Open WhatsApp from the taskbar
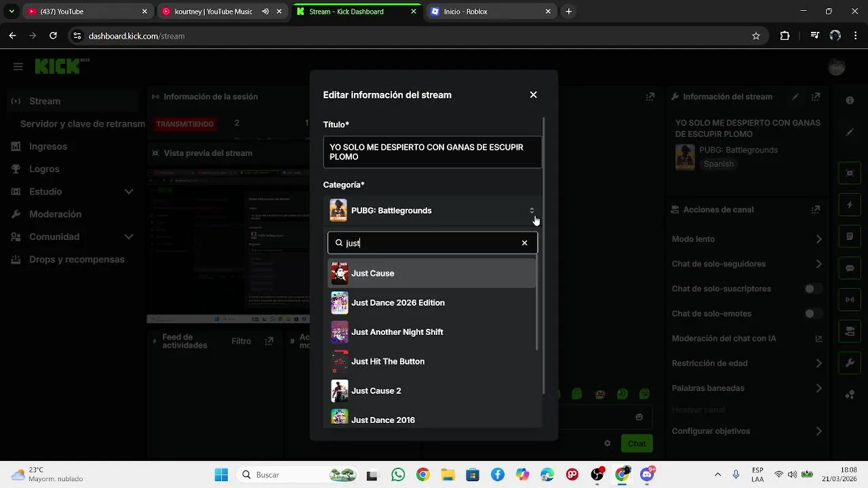This screenshot has width=868, height=488. [x=397, y=474]
